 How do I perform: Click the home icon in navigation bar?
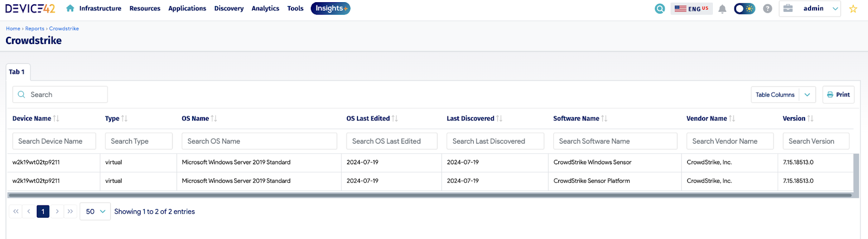pos(70,8)
